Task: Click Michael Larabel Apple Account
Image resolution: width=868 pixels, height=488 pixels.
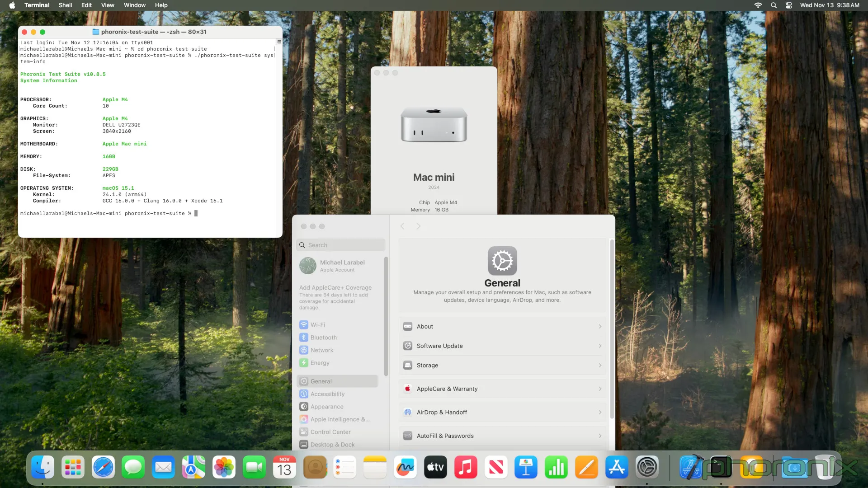Action: (342, 266)
